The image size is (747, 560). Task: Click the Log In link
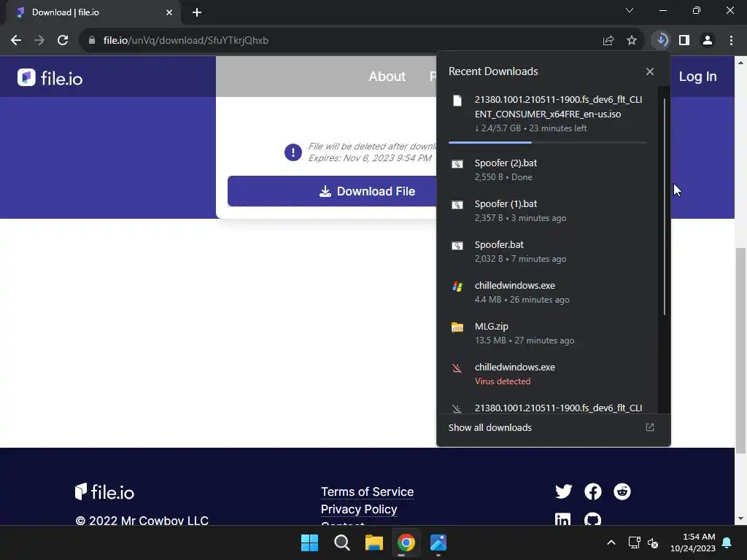click(697, 76)
